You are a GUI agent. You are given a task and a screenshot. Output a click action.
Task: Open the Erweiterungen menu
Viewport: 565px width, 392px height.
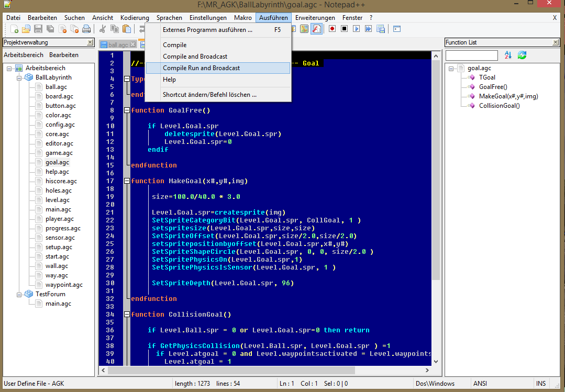coord(315,18)
